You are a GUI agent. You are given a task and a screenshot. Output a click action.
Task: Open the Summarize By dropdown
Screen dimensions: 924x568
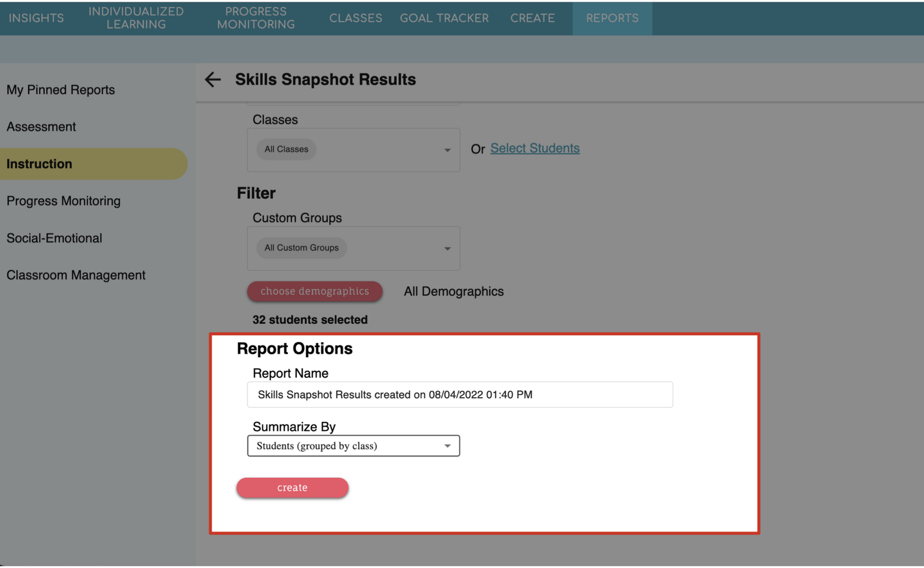353,446
